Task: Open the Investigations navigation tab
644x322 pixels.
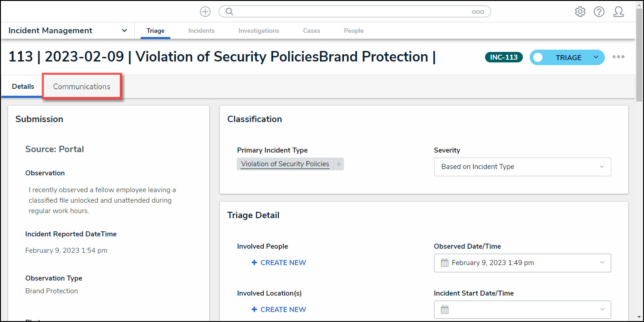Action: [x=259, y=31]
